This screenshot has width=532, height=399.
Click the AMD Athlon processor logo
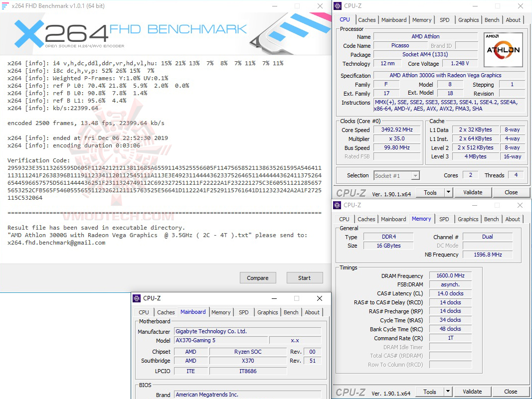(503, 49)
